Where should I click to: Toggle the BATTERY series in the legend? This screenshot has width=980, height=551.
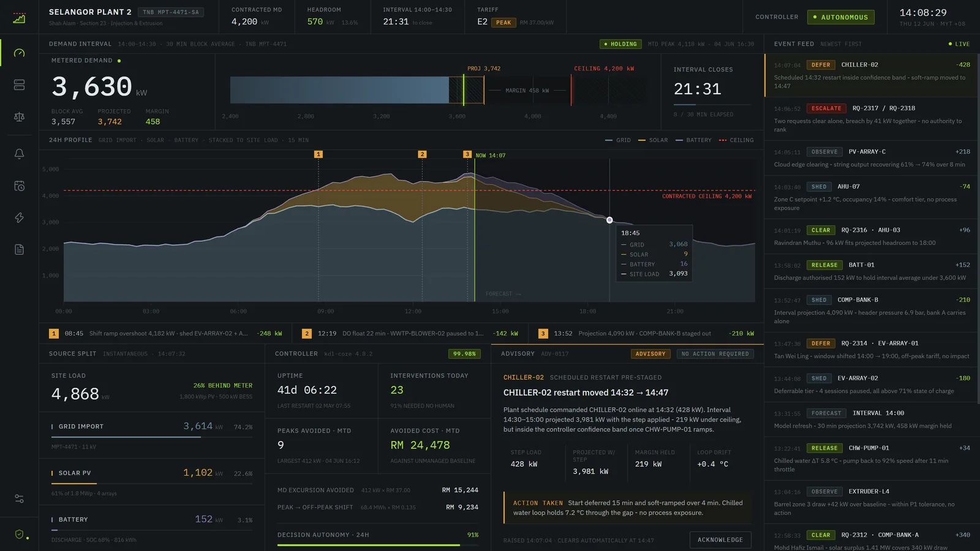click(693, 140)
